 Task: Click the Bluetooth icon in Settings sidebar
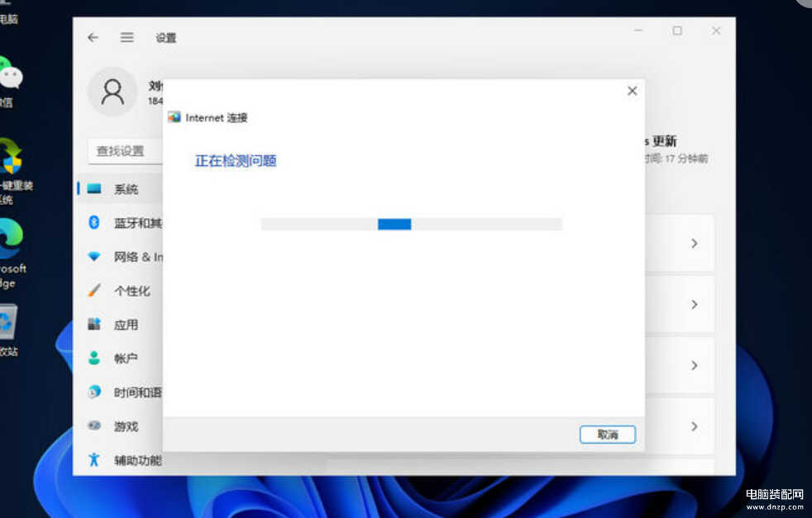click(x=94, y=222)
